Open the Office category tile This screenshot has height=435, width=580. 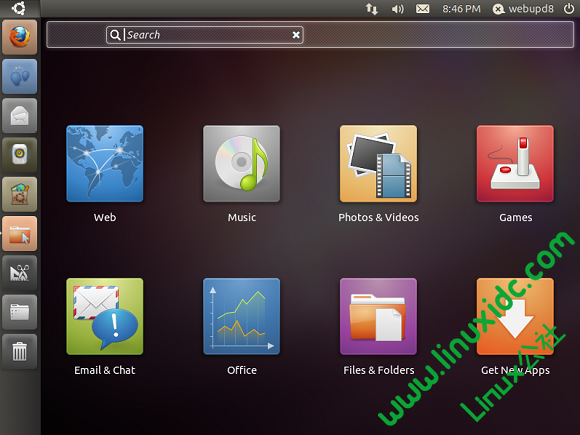click(x=242, y=317)
